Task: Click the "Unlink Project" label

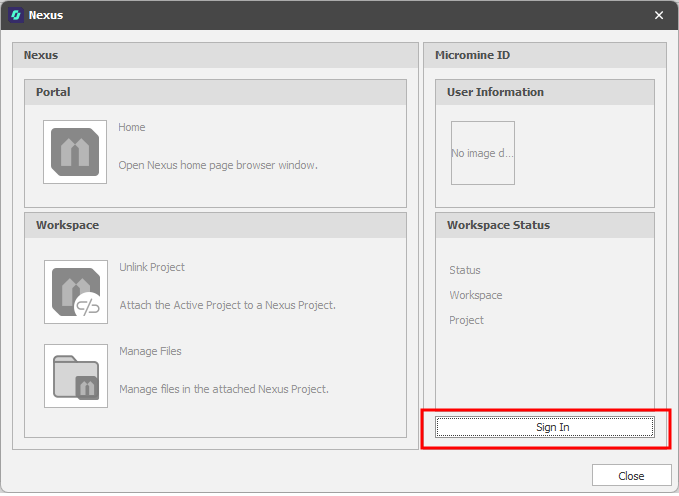Action: pos(152,267)
